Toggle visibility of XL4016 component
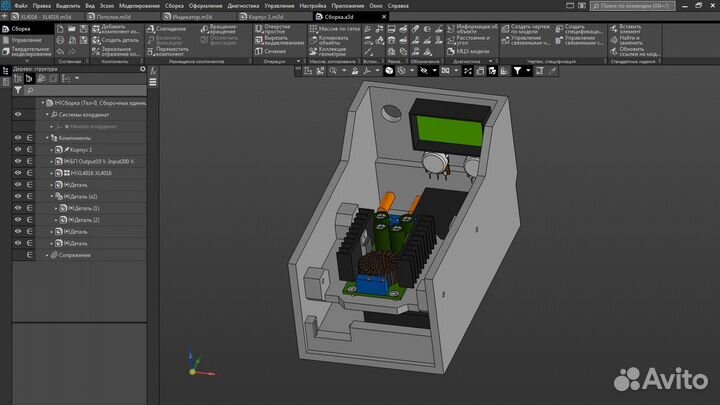Image resolution: width=720 pixels, height=405 pixels. click(x=18, y=173)
